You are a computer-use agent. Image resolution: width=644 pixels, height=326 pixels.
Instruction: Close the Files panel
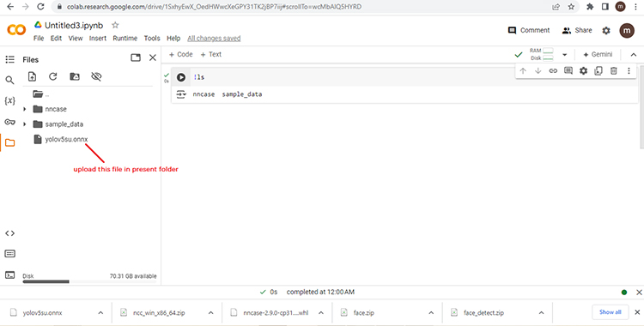click(153, 57)
